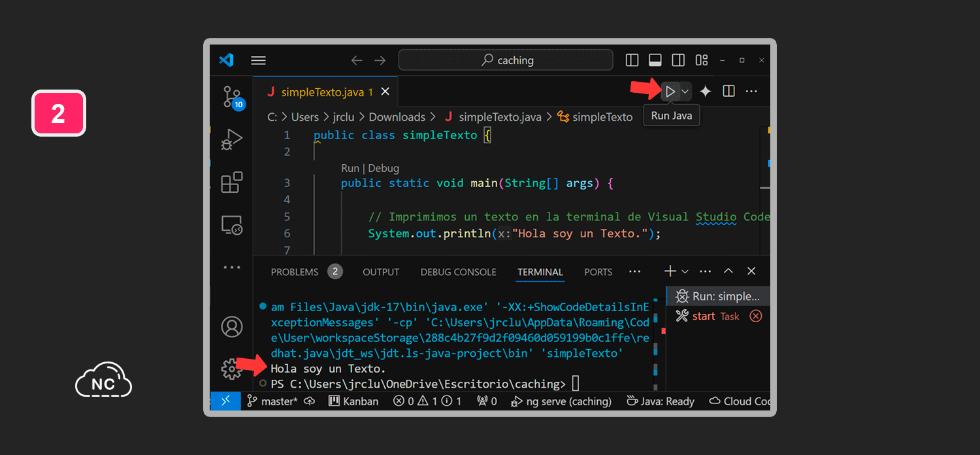This screenshot has height=455, width=980.
Task: Click line number 6 in the gutter
Action: click(287, 233)
